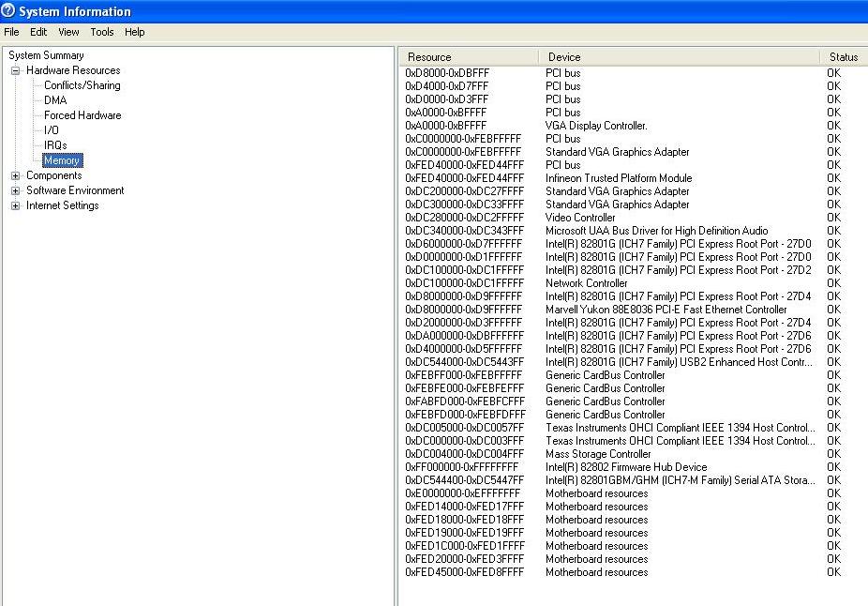
Task: Click the Network Controller device entry
Action: pyautogui.click(x=586, y=283)
